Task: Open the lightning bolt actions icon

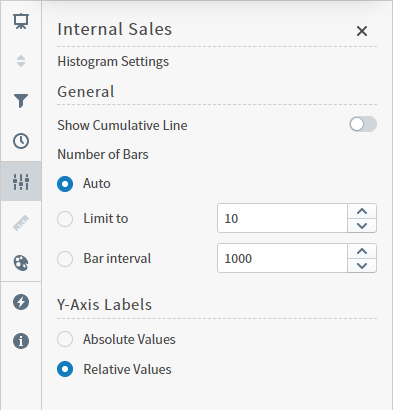Action: (21, 302)
